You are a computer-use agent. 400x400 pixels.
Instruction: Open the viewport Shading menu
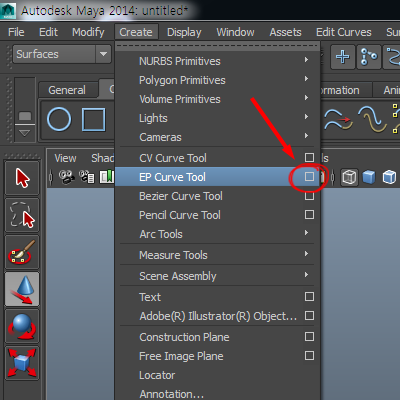(x=102, y=158)
